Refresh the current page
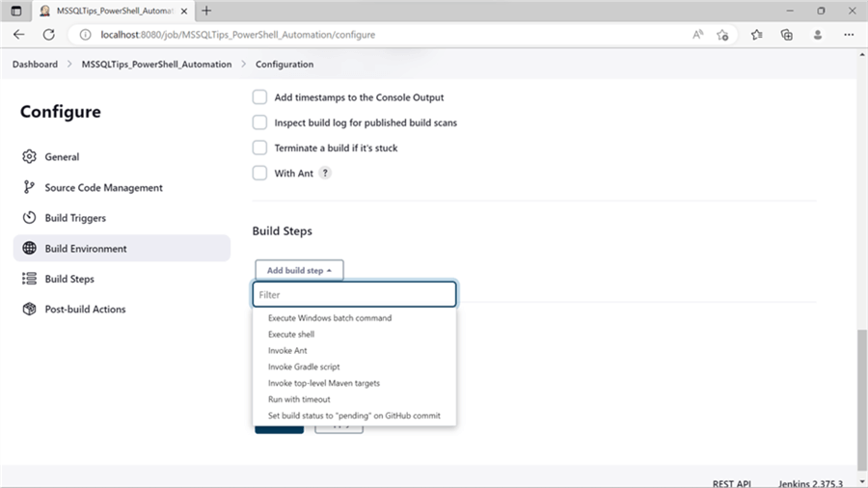The width and height of the screenshot is (868, 488). coord(49,35)
